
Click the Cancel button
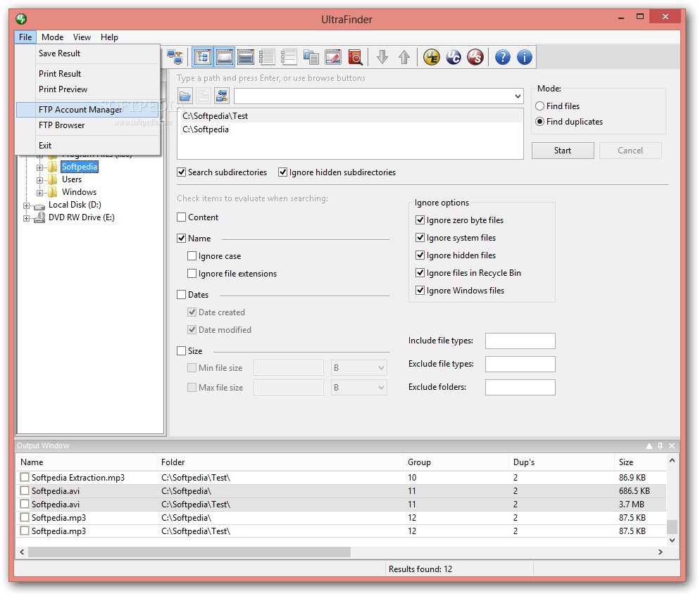click(630, 151)
